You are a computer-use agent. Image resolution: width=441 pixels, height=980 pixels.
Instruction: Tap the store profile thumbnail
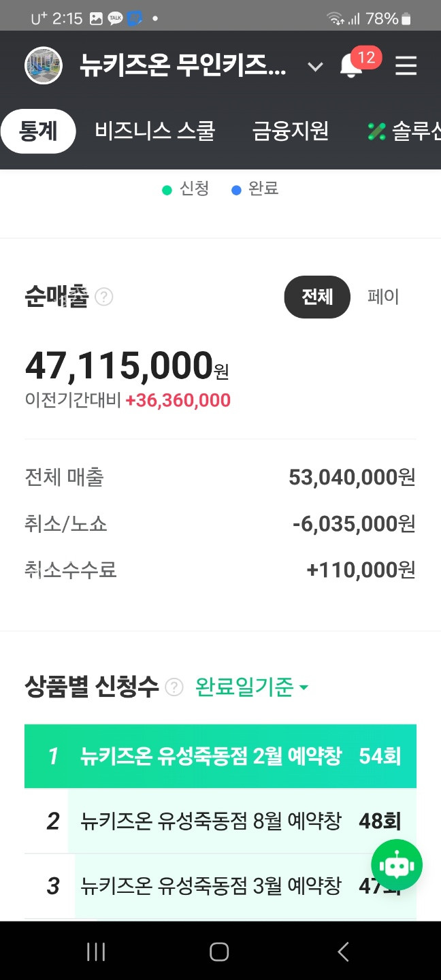point(44,66)
